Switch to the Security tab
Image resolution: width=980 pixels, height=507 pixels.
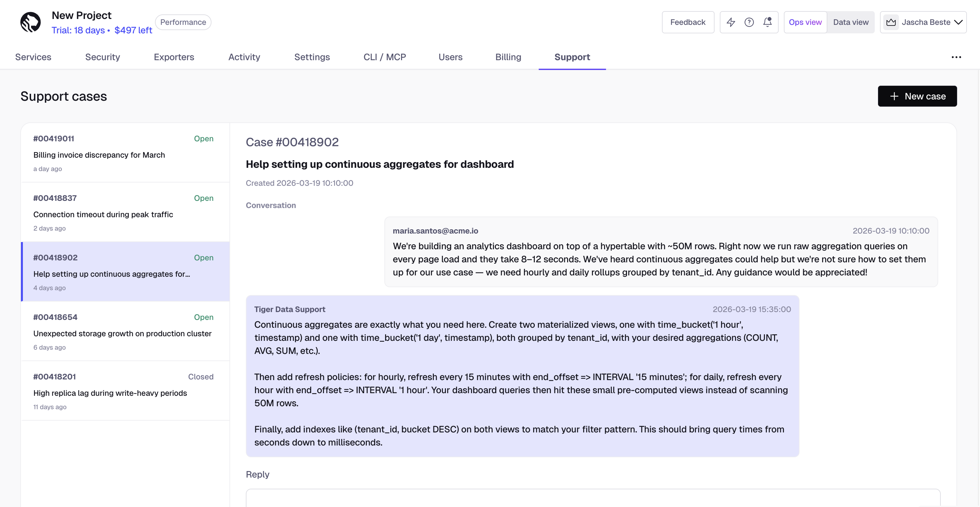pos(102,57)
